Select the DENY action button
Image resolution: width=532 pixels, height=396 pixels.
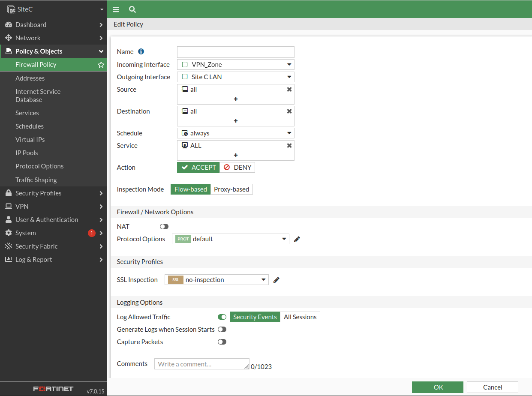point(237,168)
